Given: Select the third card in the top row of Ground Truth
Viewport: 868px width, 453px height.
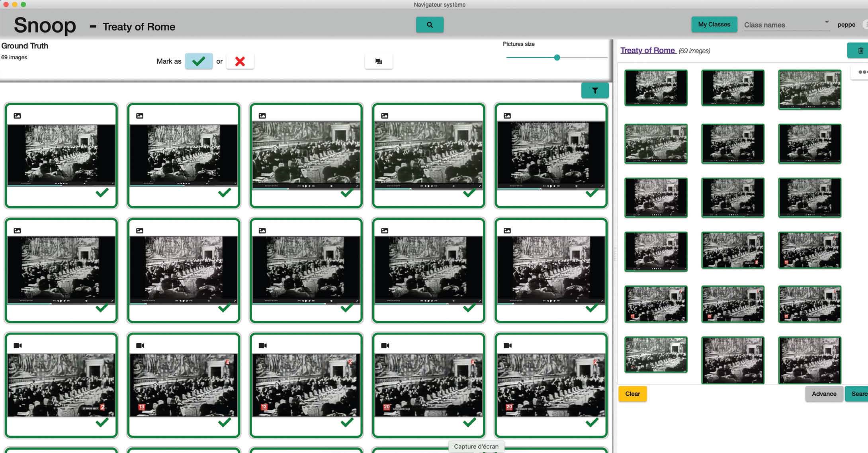Looking at the screenshot, I should [306, 156].
